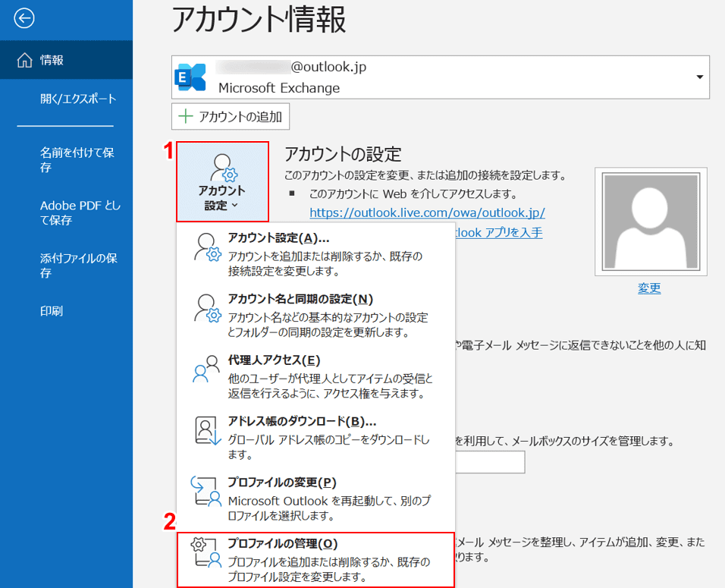Click the プロファイルの管理 gear icon

click(206, 552)
